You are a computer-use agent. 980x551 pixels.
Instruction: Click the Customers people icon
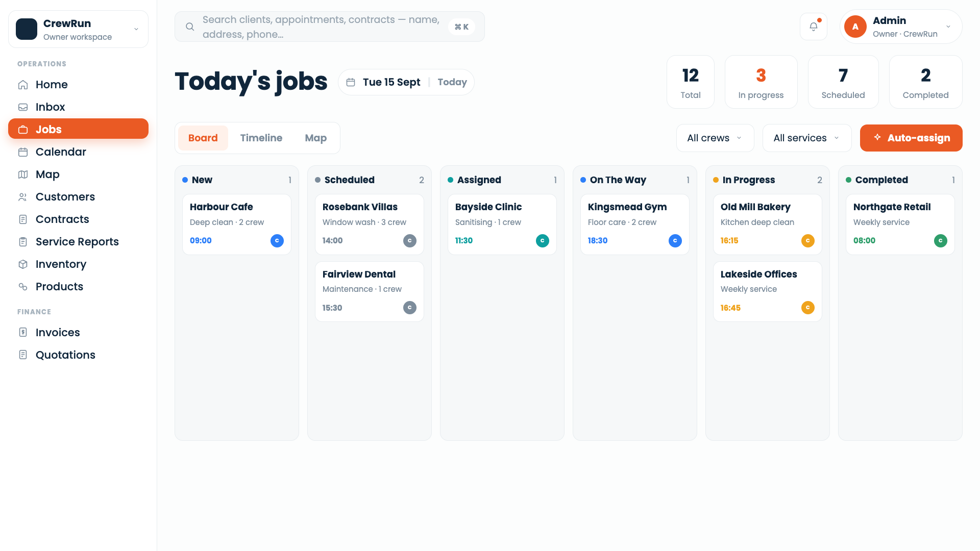click(23, 197)
